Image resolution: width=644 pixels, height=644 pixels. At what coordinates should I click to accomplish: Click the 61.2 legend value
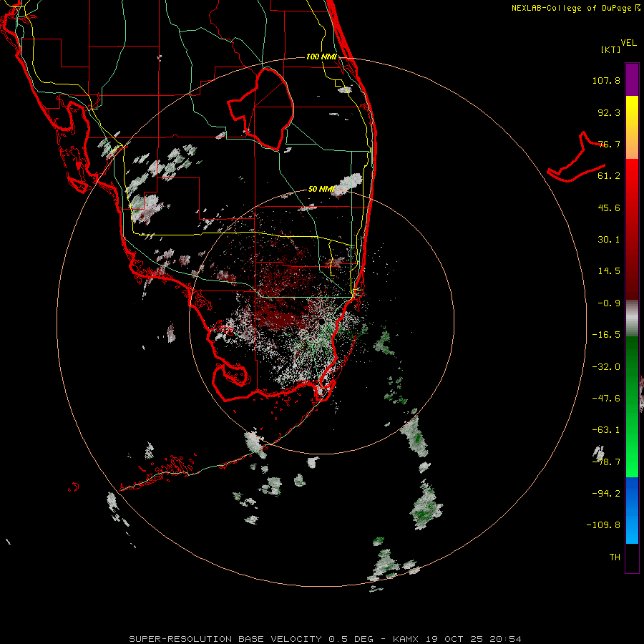[x=609, y=176]
